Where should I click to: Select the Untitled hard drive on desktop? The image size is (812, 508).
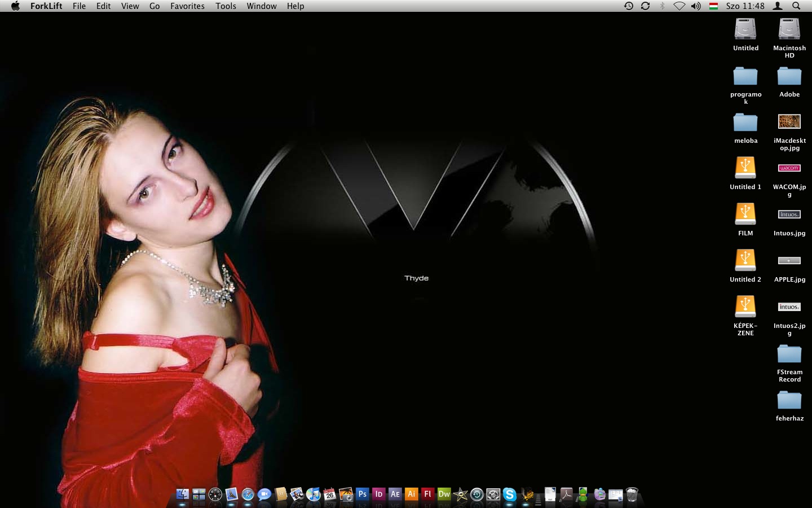coord(745,29)
